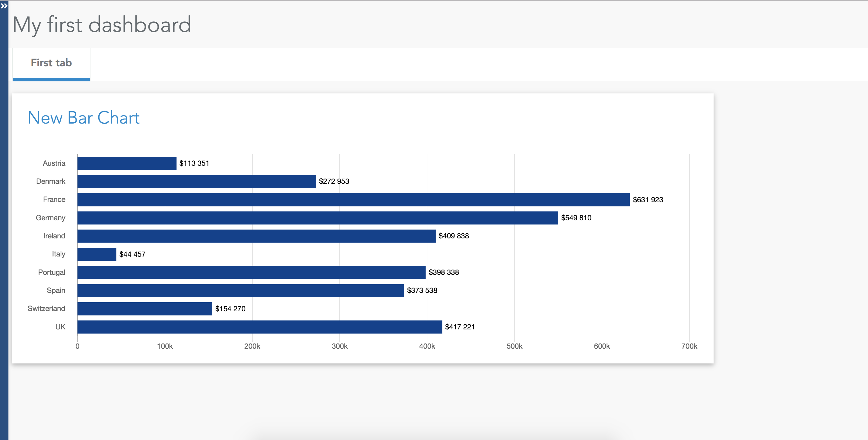Click the 300k tick label
Image resolution: width=868 pixels, height=440 pixels.
point(340,346)
